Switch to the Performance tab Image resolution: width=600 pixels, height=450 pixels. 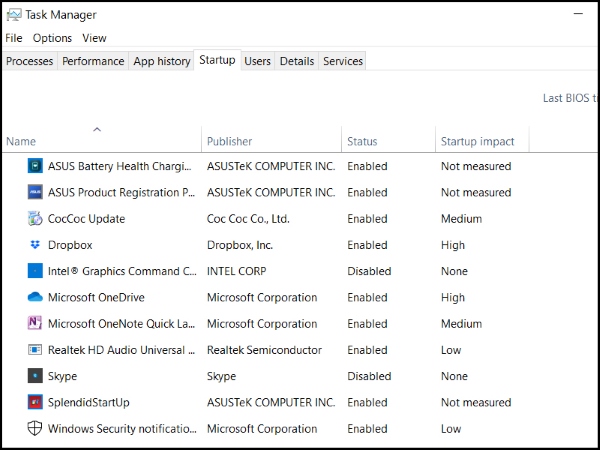93,61
